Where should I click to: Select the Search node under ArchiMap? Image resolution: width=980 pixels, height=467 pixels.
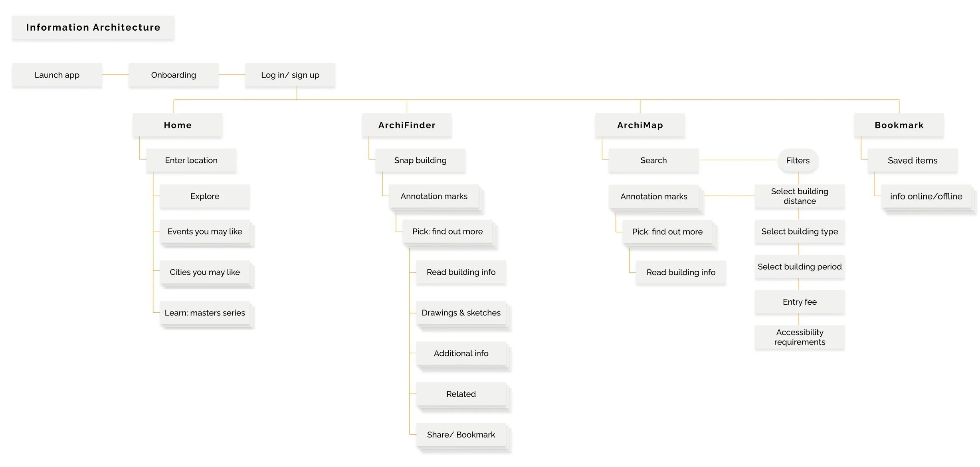pos(653,160)
